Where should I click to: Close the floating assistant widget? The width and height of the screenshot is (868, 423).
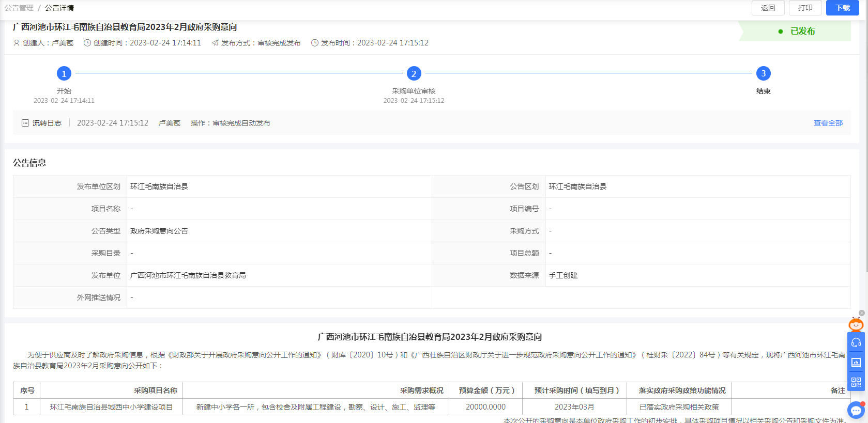pyautogui.click(x=862, y=313)
